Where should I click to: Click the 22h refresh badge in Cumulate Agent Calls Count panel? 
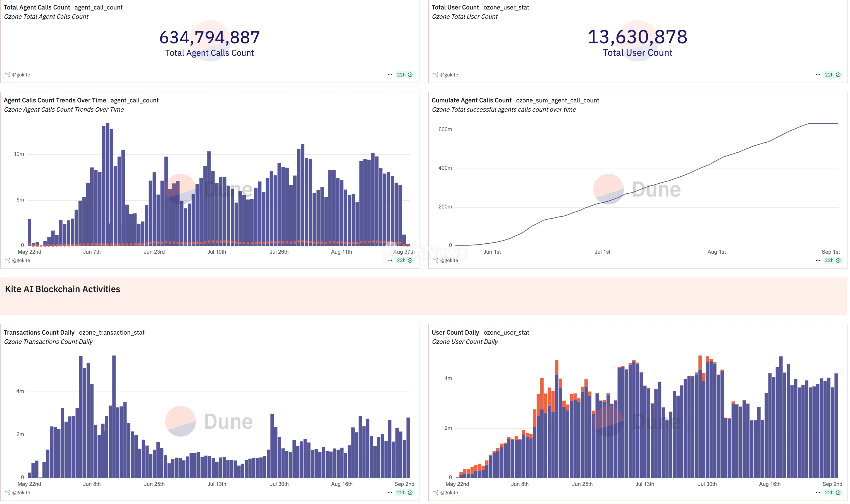(x=832, y=260)
